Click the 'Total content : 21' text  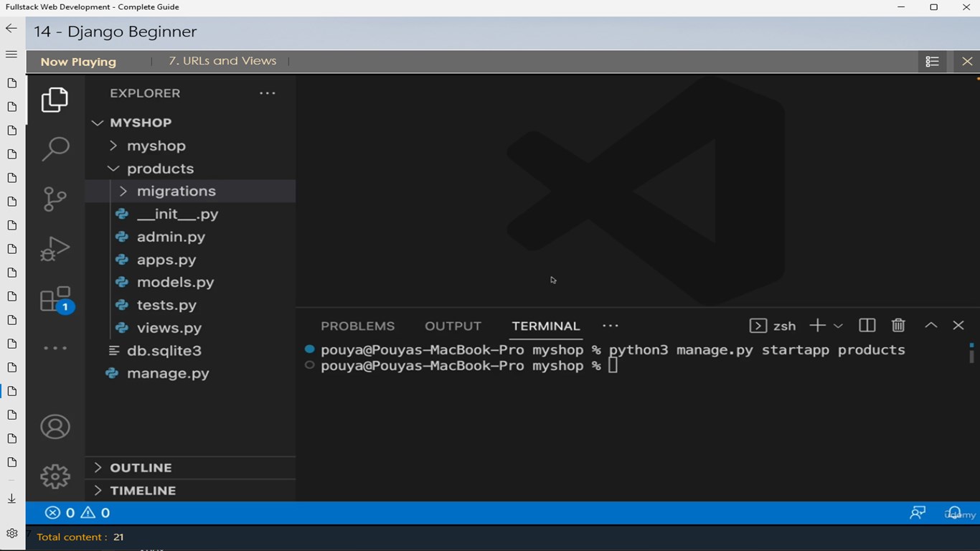80,537
